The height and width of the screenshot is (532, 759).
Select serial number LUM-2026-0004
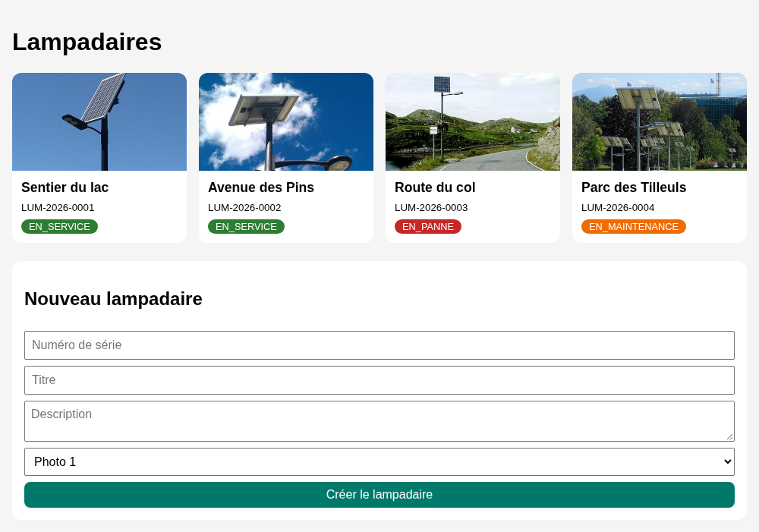(x=618, y=208)
